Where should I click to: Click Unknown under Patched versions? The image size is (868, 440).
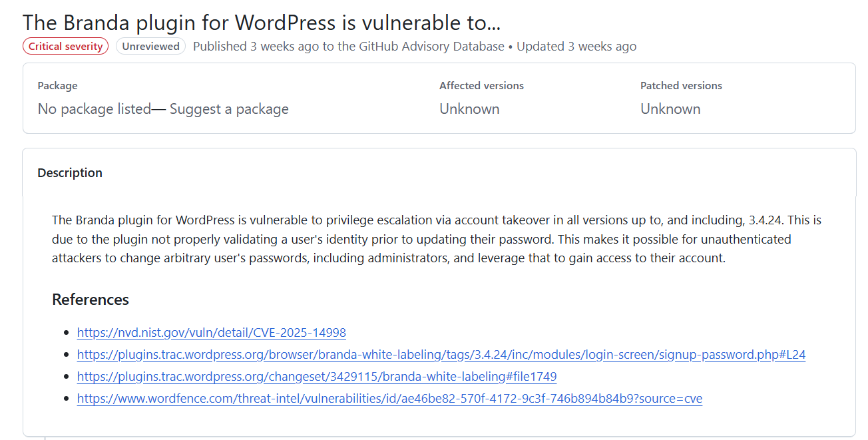[x=670, y=109]
